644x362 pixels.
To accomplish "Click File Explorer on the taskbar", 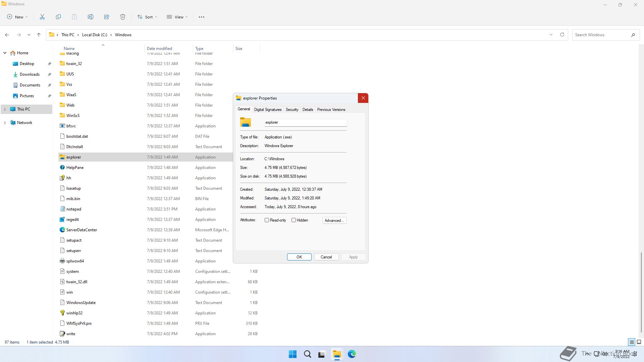I will click(x=337, y=354).
